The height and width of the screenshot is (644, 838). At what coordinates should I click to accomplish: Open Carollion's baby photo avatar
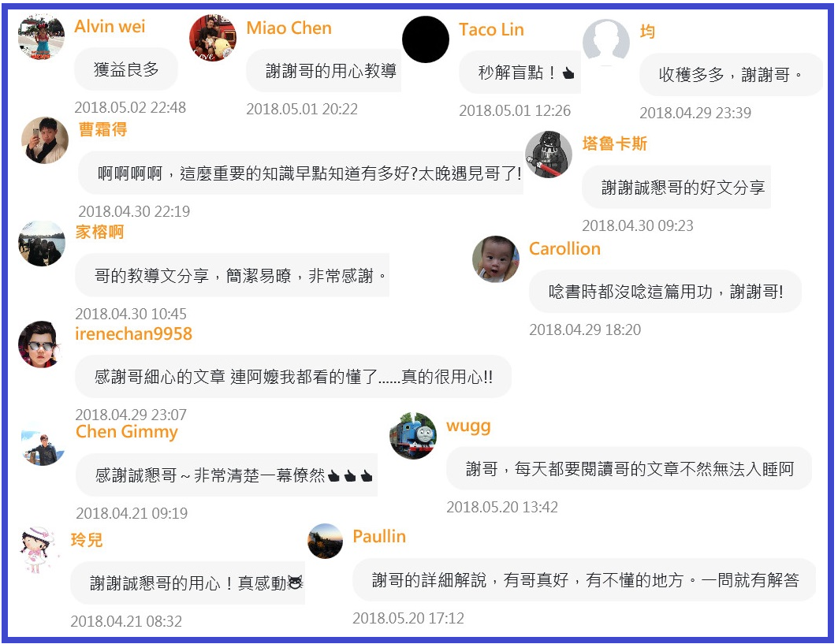pos(495,259)
